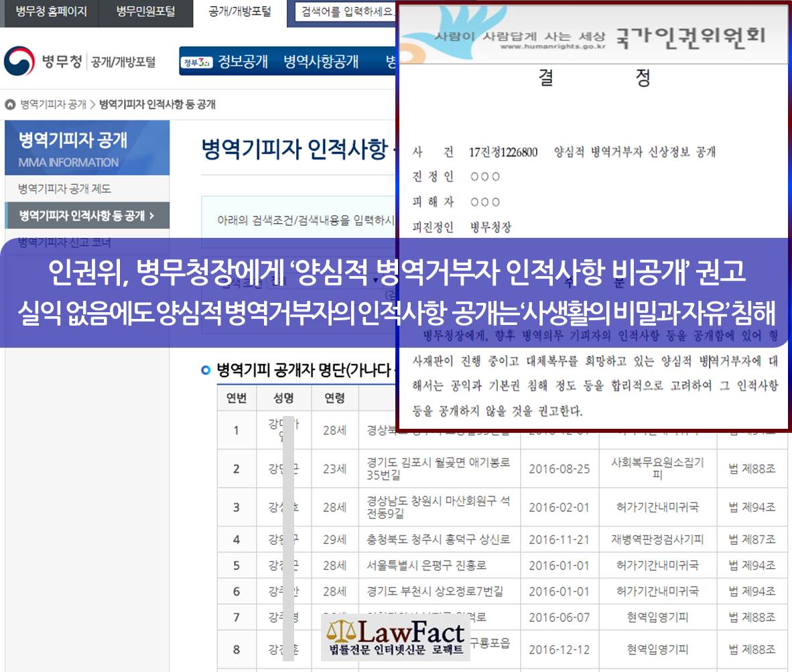Select sidebar item 병역기피자 인적사항 등 공개
This screenshot has height=672, width=792.
click(87, 216)
